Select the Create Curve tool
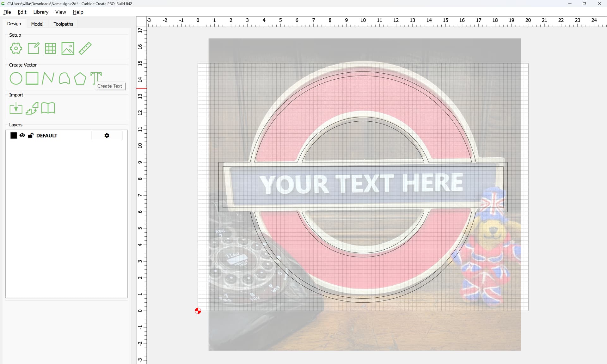607x364 pixels. (64, 78)
